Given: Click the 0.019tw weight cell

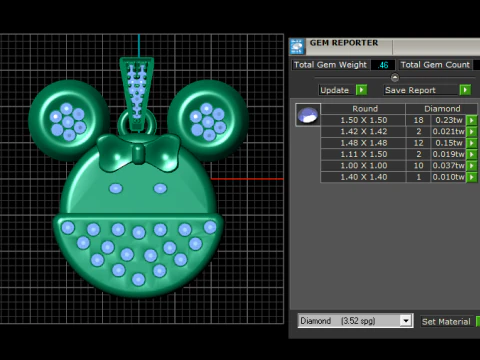Looking at the screenshot, I should click(448, 154).
